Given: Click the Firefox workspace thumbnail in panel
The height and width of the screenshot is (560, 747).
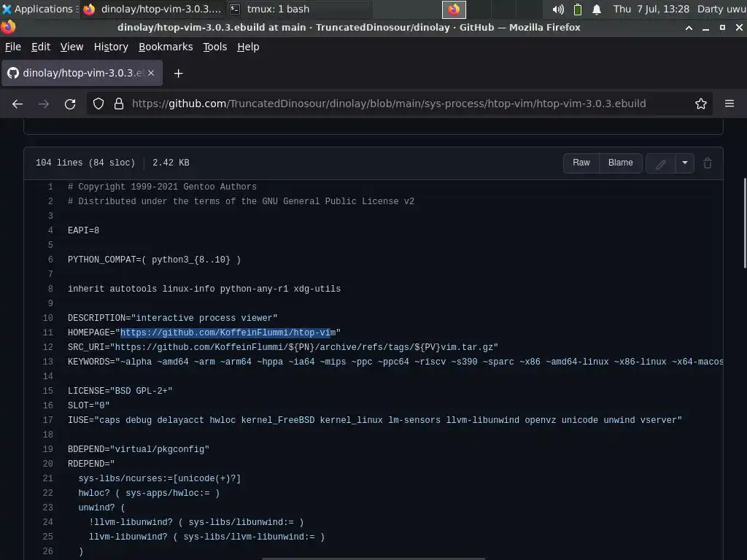Looking at the screenshot, I should click(454, 9).
